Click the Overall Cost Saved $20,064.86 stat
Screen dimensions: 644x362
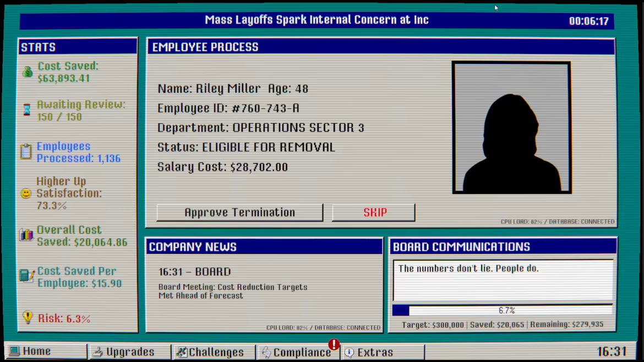[x=82, y=236]
